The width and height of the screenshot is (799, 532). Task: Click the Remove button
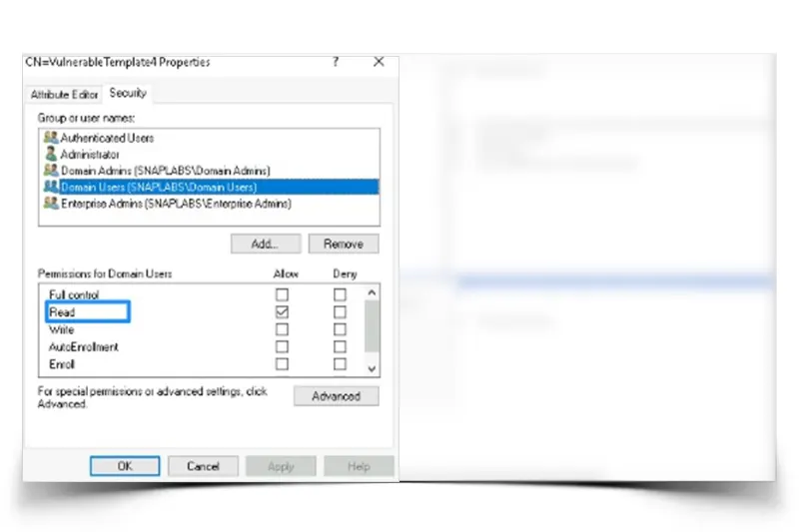[x=344, y=244]
